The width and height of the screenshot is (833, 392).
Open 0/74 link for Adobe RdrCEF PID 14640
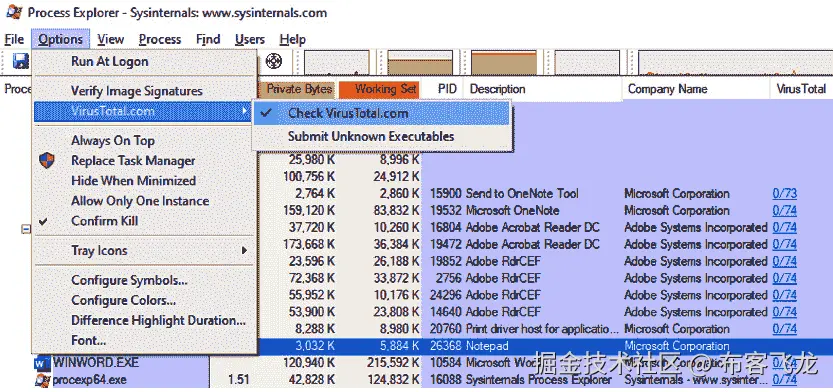click(x=785, y=312)
